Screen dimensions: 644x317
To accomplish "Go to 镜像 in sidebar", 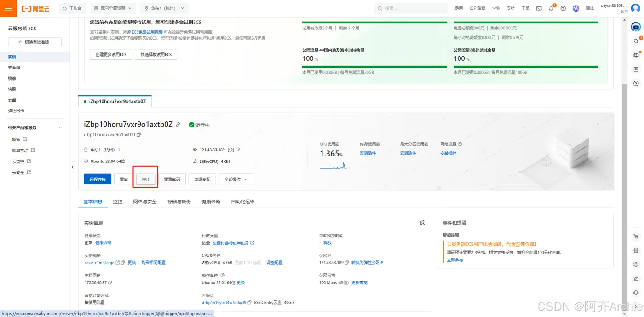I will [12, 78].
